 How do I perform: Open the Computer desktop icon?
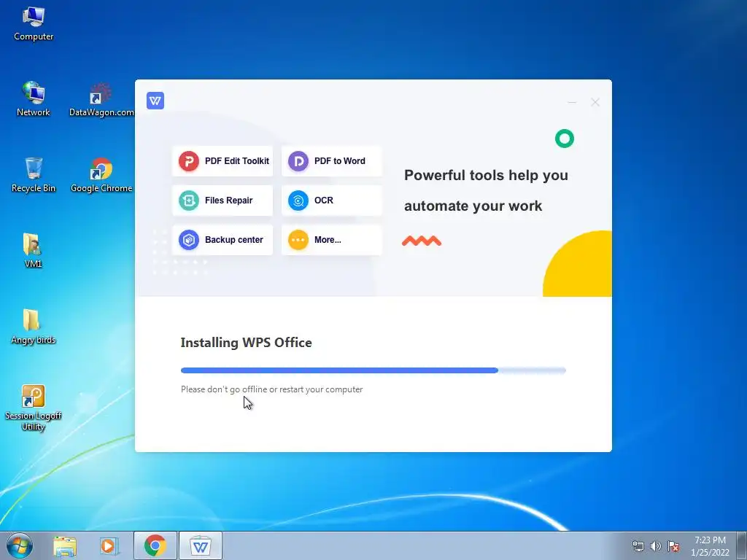coord(34,24)
